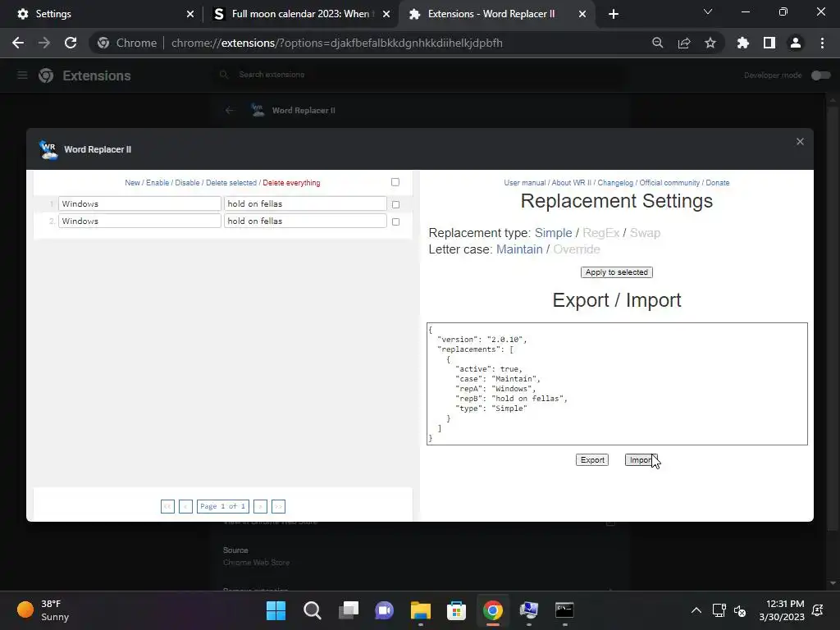Click Delete selected link

[231, 183]
